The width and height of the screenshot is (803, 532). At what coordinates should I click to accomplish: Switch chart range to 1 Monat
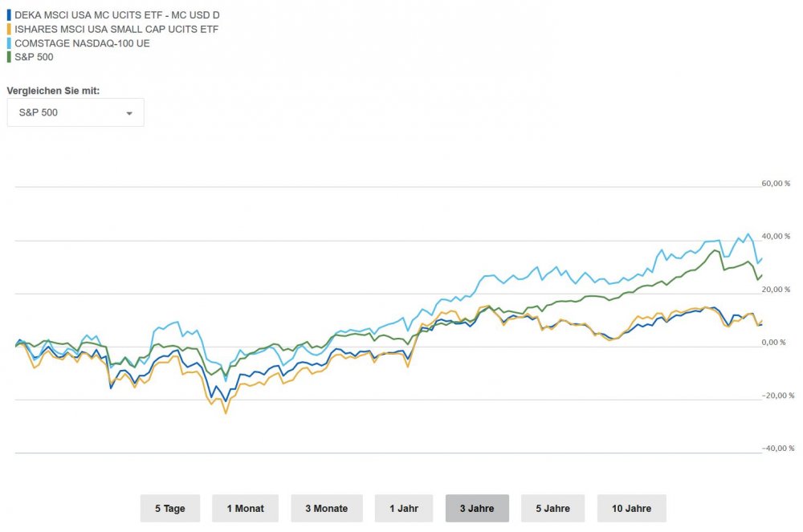[245, 509]
